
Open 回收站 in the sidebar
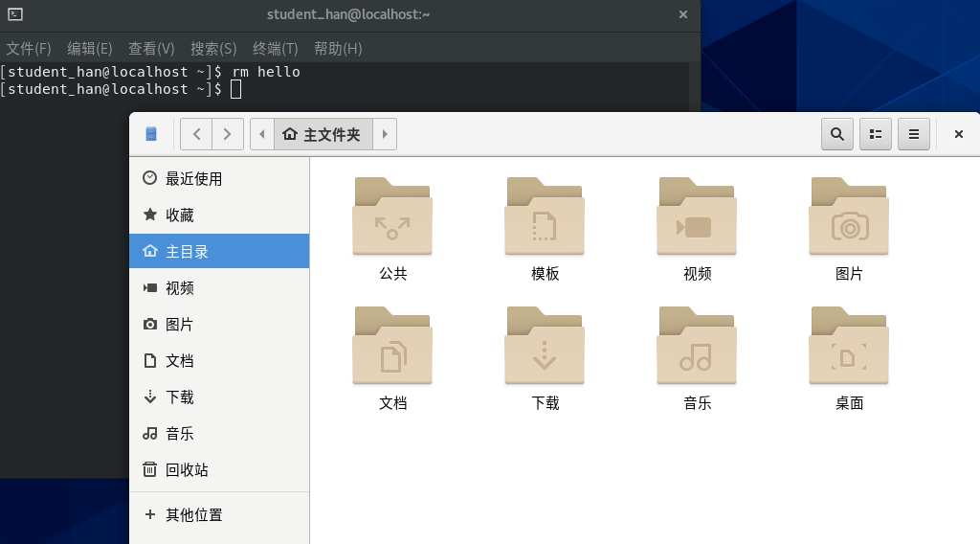click(219, 469)
